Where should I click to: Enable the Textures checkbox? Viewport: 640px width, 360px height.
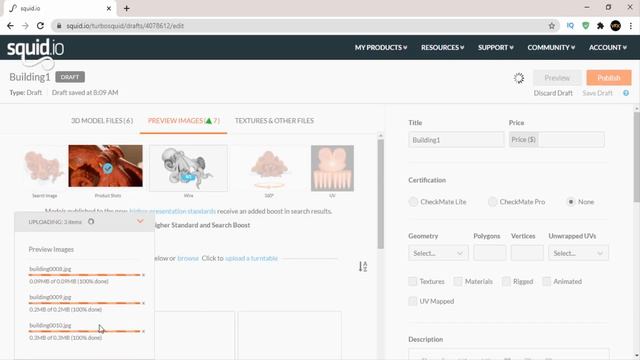click(413, 281)
